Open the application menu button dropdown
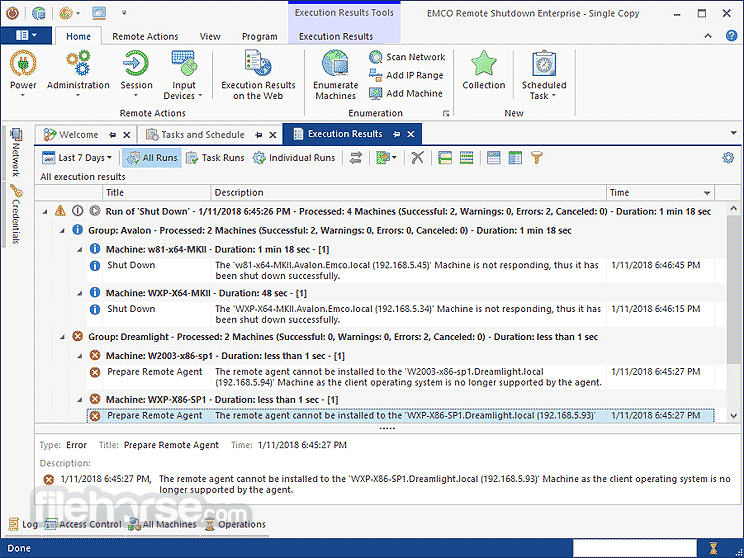The height and width of the screenshot is (558, 744). pos(26,36)
